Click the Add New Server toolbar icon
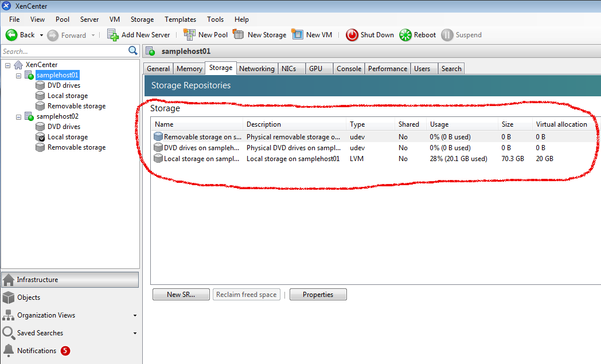 [x=113, y=35]
